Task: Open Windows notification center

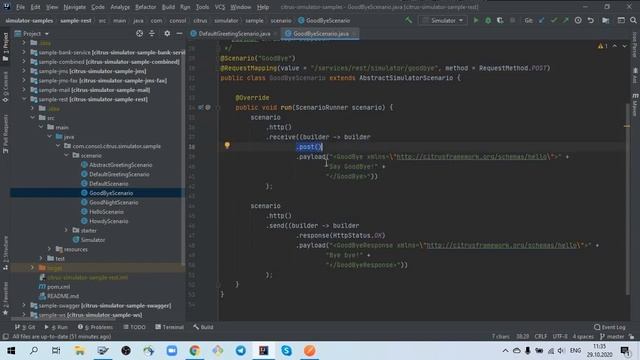Action: coord(625,351)
